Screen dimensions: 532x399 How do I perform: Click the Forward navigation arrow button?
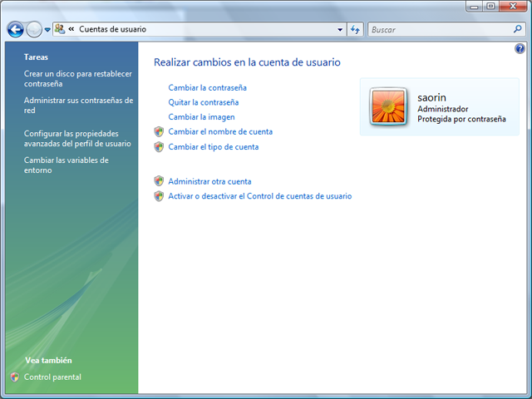(x=34, y=29)
